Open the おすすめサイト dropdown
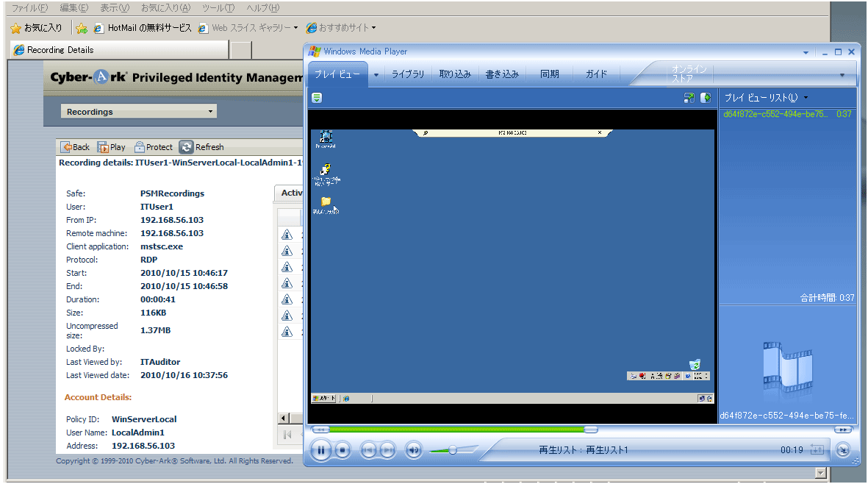Image resolution: width=868 pixels, height=484 pixels. coord(341,28)
